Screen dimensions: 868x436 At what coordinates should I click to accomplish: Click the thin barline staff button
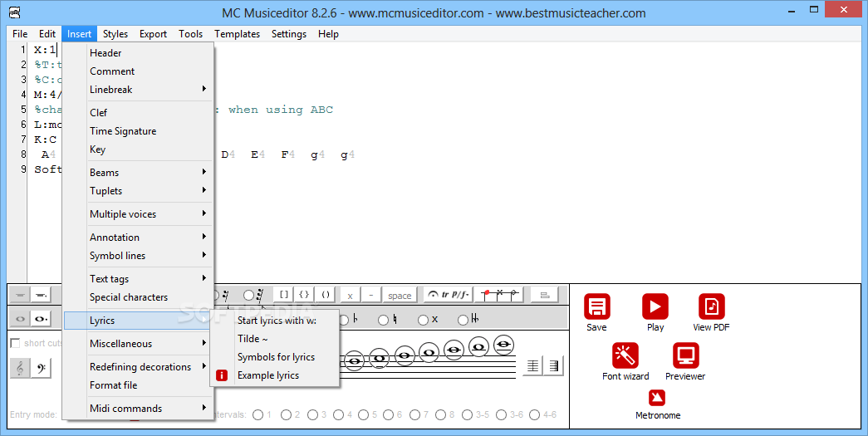pyautogui.click(x=532, y=365)
